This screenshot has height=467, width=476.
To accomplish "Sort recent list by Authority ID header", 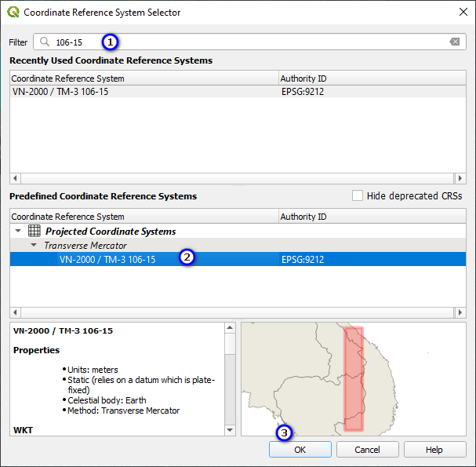I will pos(372,78).
